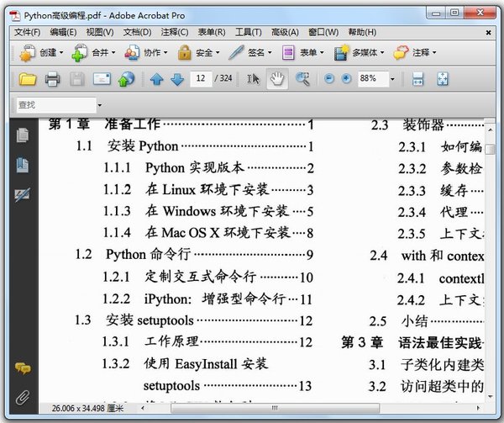Open the 工具(T) menu
Screen dimensions: 504x423
[249, 32]
